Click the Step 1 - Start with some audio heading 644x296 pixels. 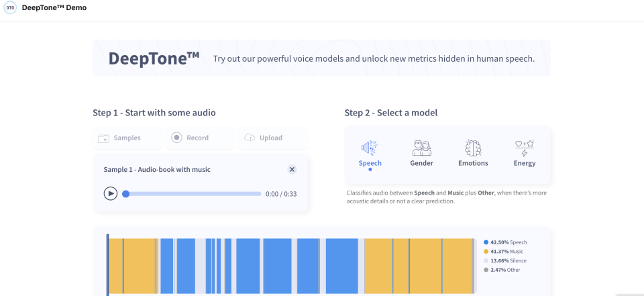click(154, 113)
